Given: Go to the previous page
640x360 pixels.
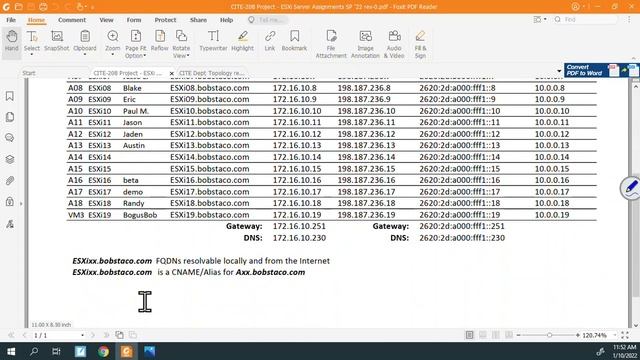Looking at the screenshot, I should click(x=24, y=335).
